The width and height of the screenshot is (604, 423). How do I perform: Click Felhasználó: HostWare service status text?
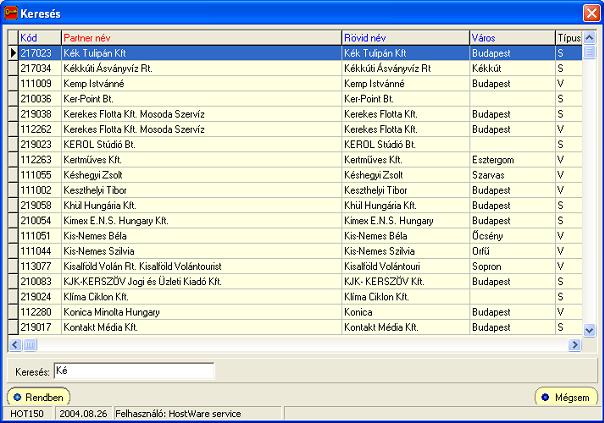pyautogui.click(x=178, y=414)
